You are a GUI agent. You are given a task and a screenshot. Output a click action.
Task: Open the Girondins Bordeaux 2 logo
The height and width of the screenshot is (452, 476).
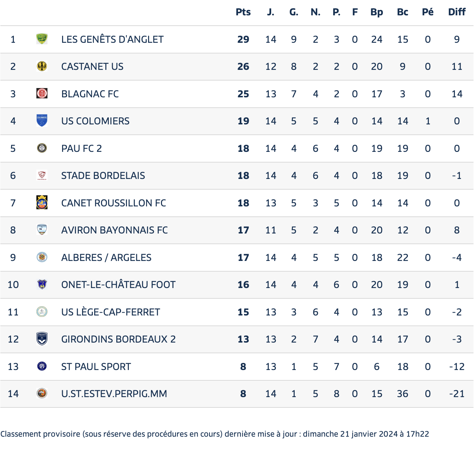pos(42,339)
